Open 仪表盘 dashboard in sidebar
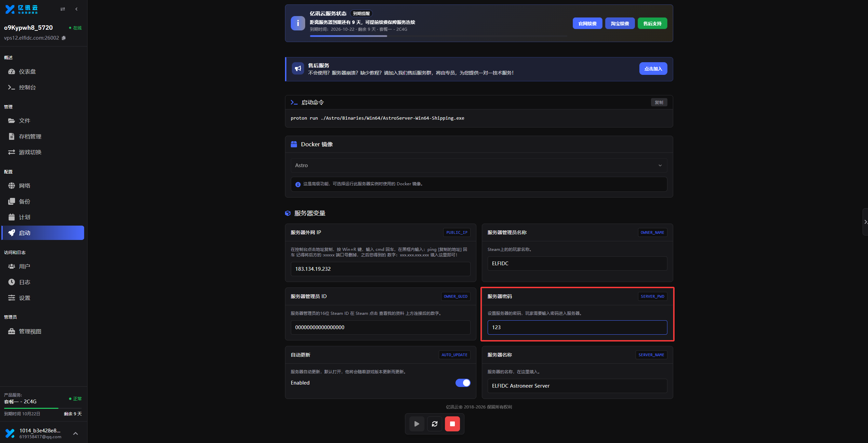This screenshot has height=443, width=868. pyautogui.click(x=43, y=71)
